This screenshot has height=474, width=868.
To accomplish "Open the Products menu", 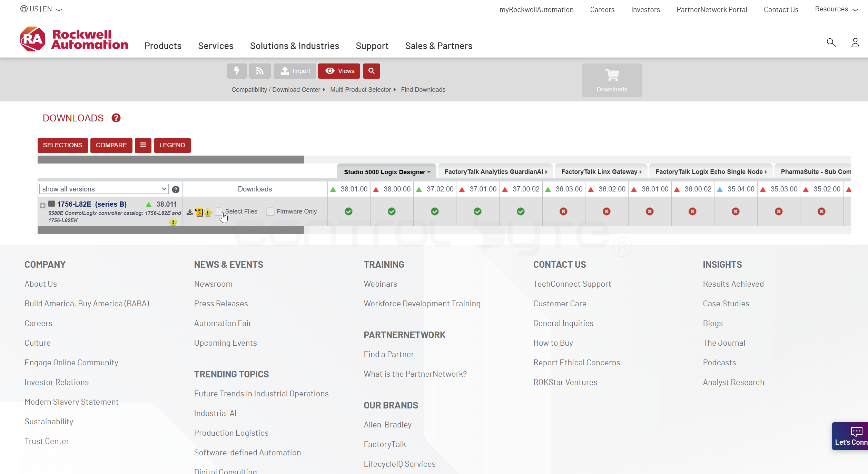I will pyautogui.click(x=163, y=46).
